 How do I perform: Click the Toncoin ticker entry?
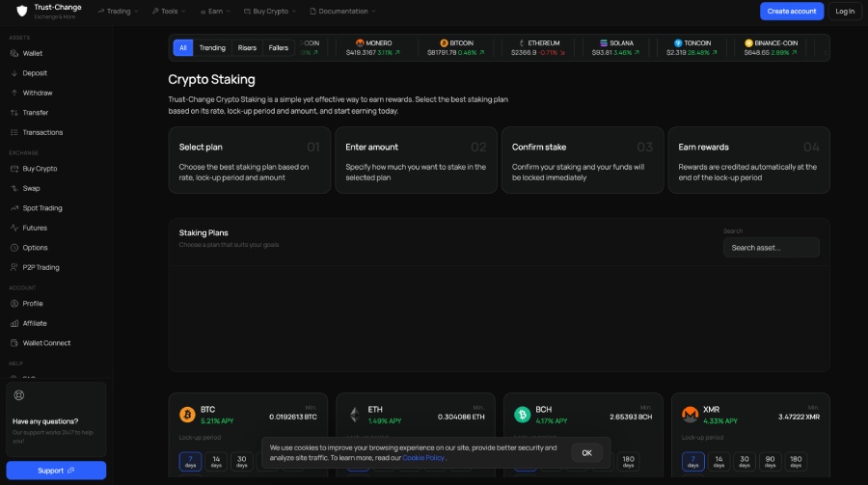(692, 47)
